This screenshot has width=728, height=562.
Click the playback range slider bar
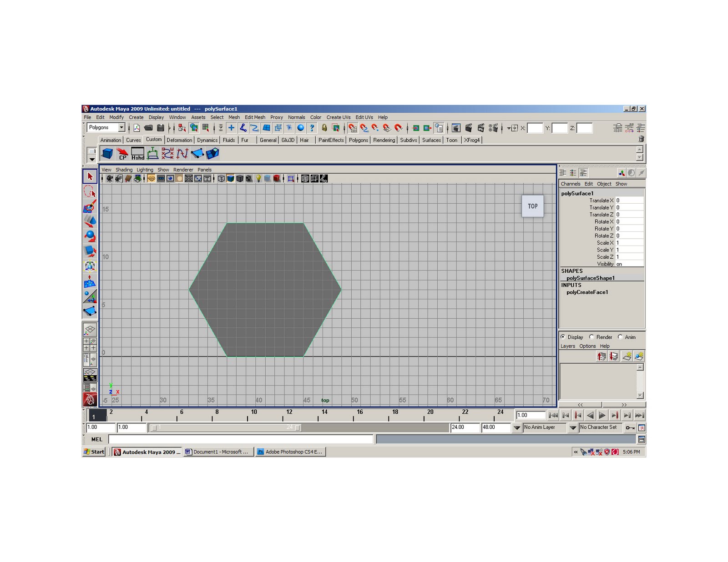226,428
